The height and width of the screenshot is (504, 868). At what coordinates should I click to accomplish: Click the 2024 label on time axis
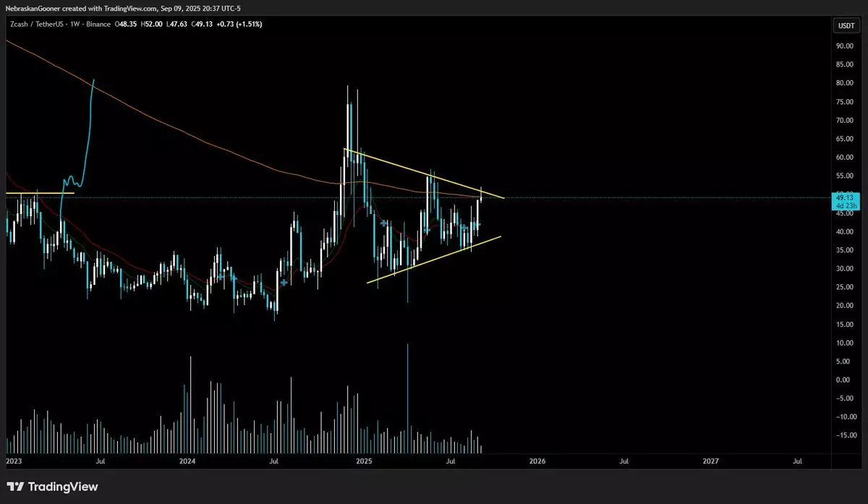[187, 461]
